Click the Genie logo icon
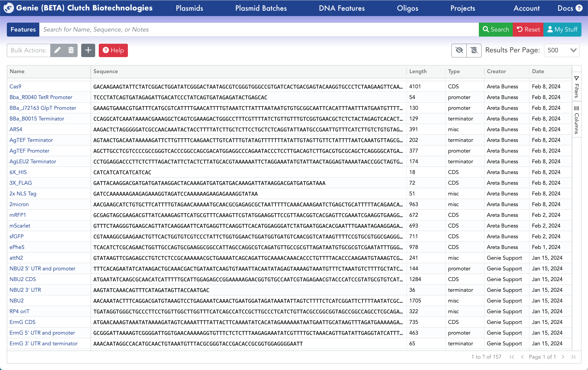This screenshot has width=588, height=370. pos(8,8)
